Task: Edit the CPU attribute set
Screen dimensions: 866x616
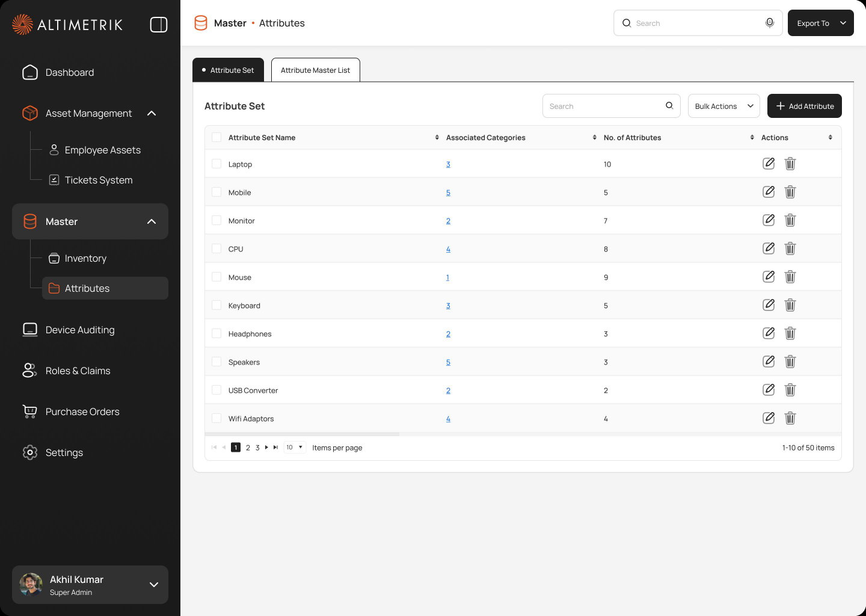Action: click(x=769, y=248)
